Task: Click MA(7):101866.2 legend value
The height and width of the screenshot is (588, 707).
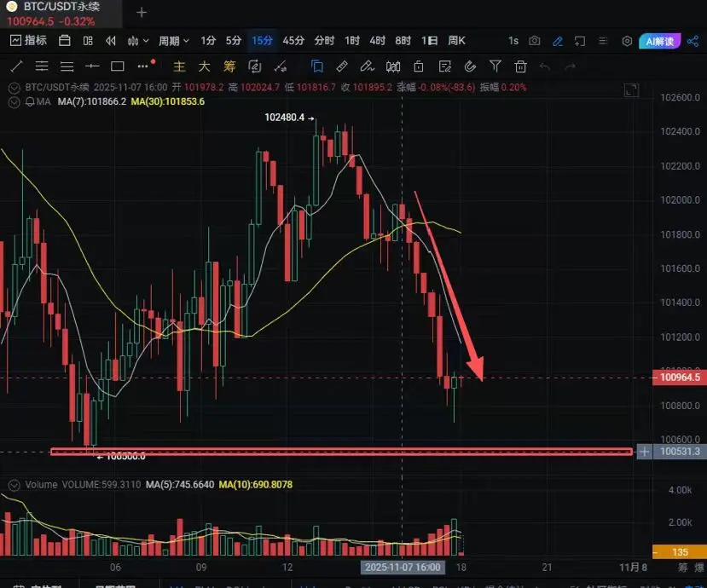Action: (x=92, y=101)
